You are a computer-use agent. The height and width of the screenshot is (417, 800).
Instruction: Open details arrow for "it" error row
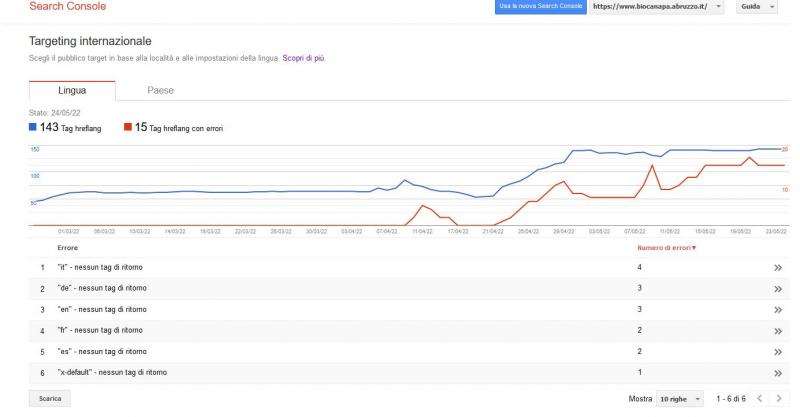[778, 268]
